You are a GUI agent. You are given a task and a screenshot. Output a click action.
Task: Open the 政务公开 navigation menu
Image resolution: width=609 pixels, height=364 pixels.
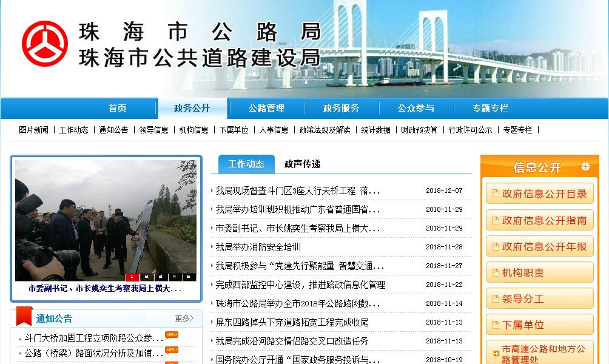click(x=192, y=109)
